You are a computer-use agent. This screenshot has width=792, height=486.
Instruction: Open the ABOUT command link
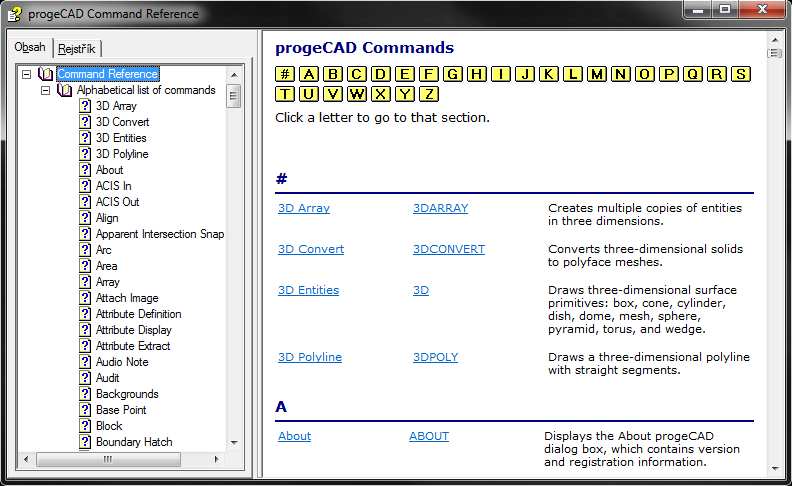pyautogui.click(x=429, y=436)
